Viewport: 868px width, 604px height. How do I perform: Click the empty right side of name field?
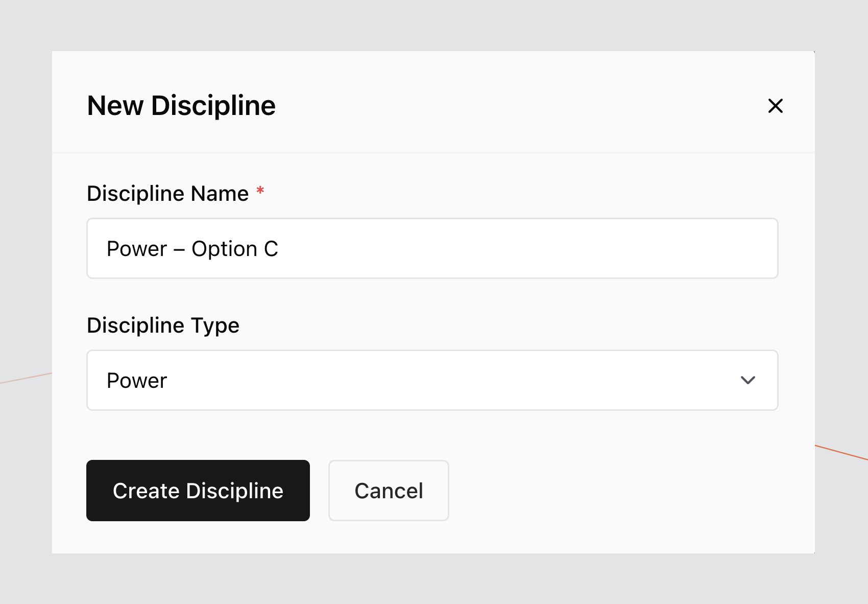click(613, 248)
